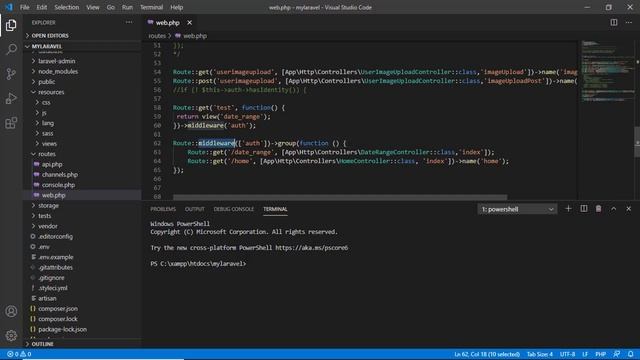Open the Go menu

pos(111,7)
